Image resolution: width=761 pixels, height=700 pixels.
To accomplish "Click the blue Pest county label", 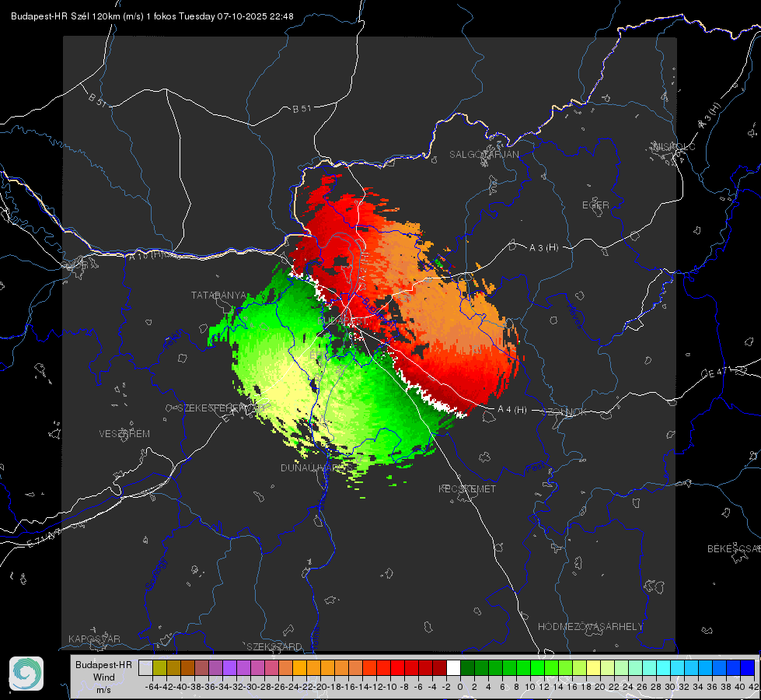I will pyautogui.click(x=536, y=467).
